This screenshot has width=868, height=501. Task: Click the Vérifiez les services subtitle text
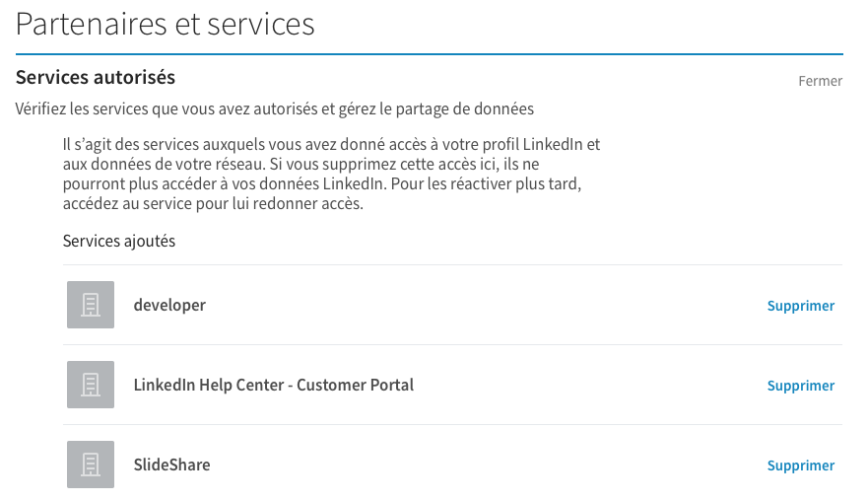point(275,108)
